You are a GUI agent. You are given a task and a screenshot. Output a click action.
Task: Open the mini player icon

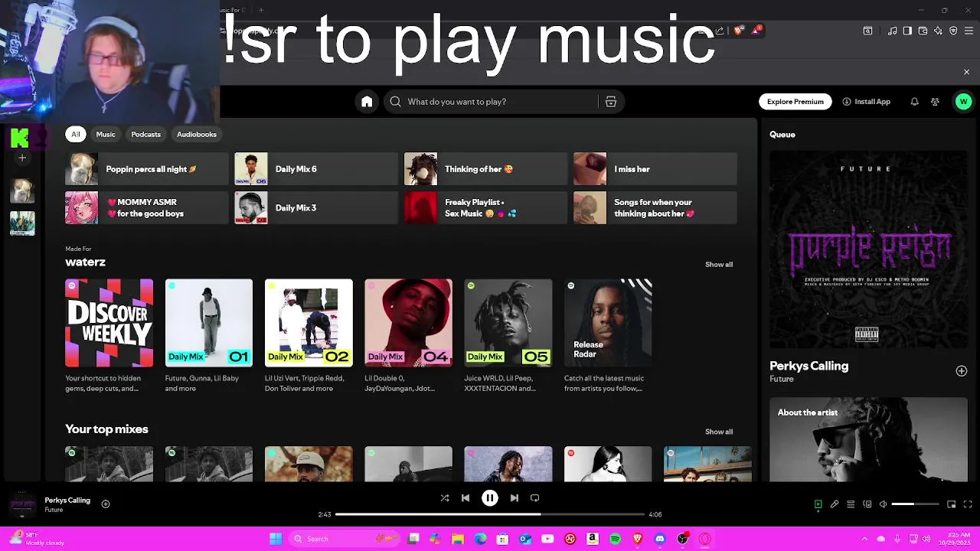coord(952,504)
